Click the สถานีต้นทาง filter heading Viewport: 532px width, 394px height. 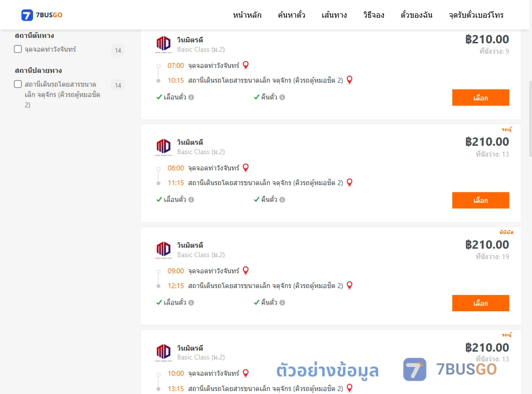point(34,35)
